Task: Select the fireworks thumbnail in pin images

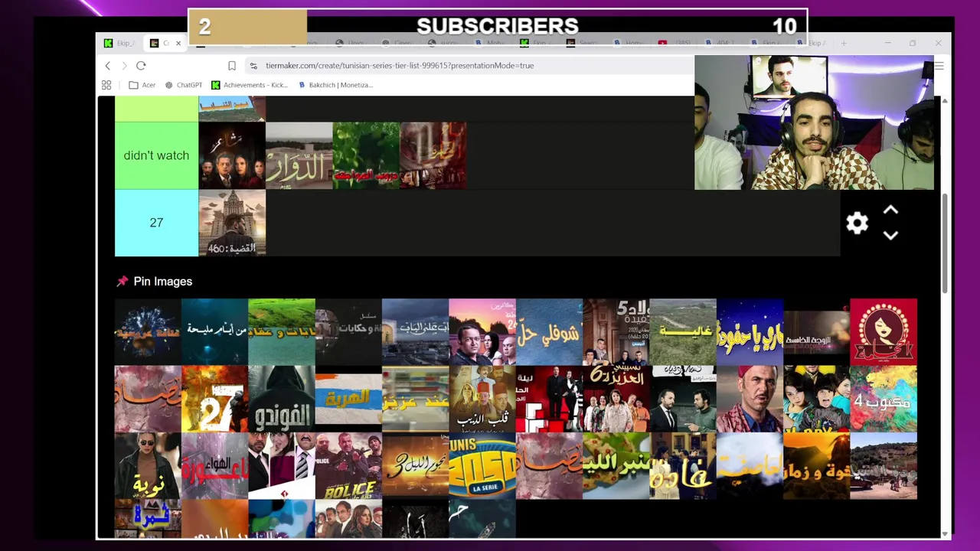Action: tap(148, 332)
